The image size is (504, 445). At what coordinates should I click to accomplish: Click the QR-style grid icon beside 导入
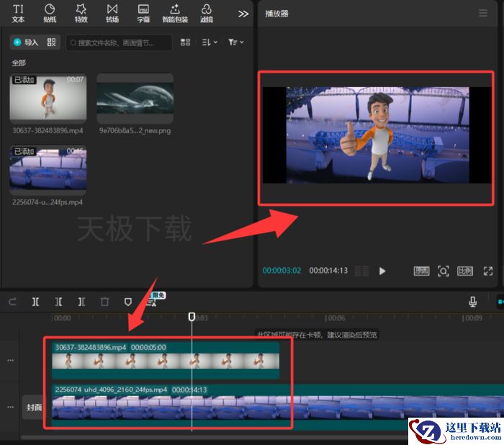tap(51, 42)
